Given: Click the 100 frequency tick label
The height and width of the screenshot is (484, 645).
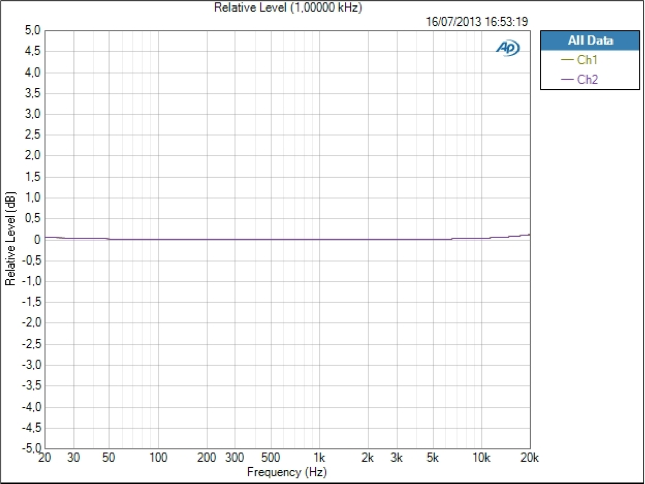Looking at the screenshot, I should point(158,457).
